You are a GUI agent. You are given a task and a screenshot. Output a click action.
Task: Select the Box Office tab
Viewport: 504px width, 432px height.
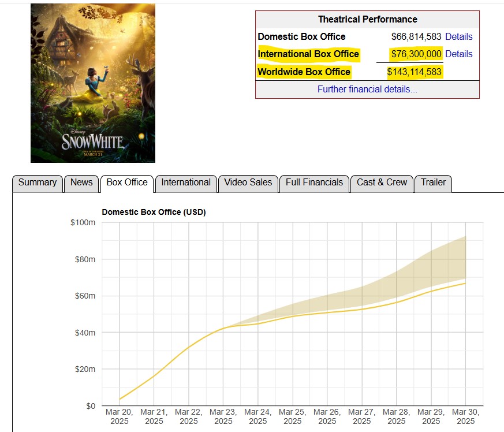(x=127, y=183)
